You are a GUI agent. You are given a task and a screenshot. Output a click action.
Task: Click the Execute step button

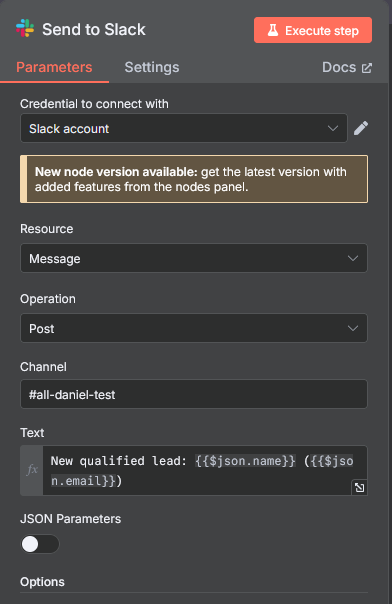(x=313, y=30)
